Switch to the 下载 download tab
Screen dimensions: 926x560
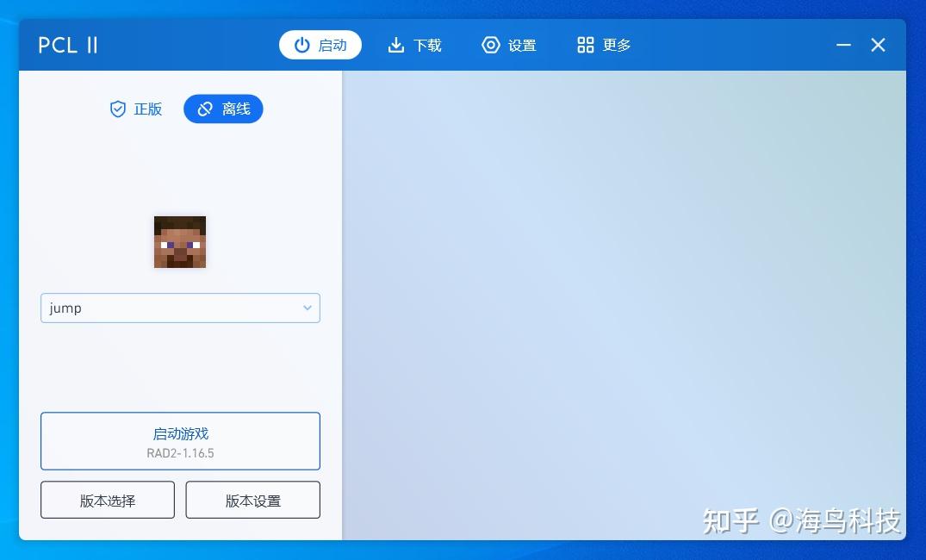[x=414, y=45]
